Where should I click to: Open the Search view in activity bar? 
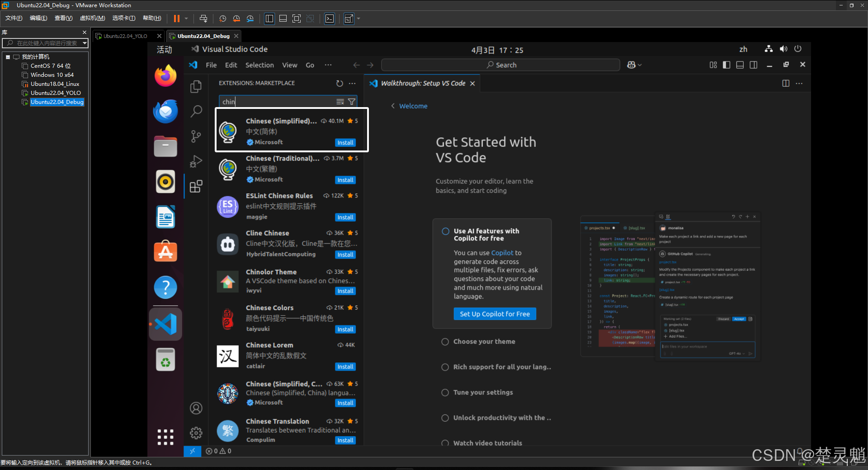click(x=196, y=111)
